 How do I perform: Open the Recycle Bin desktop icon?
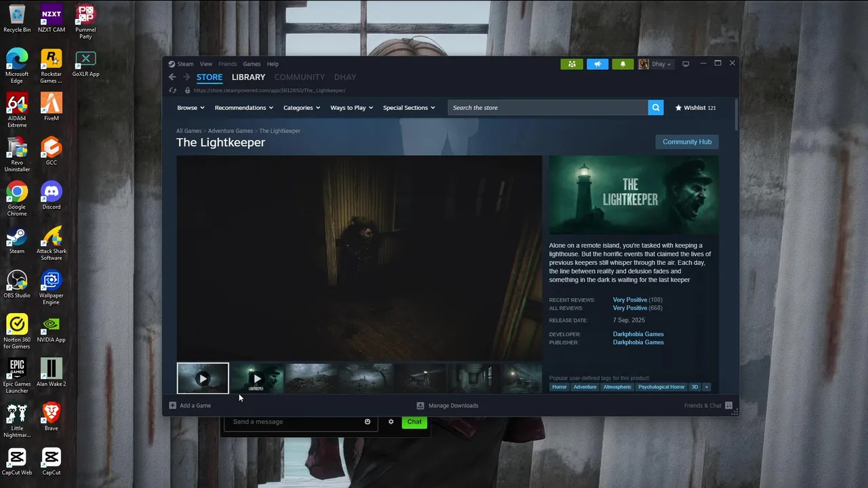coord(17,18)
